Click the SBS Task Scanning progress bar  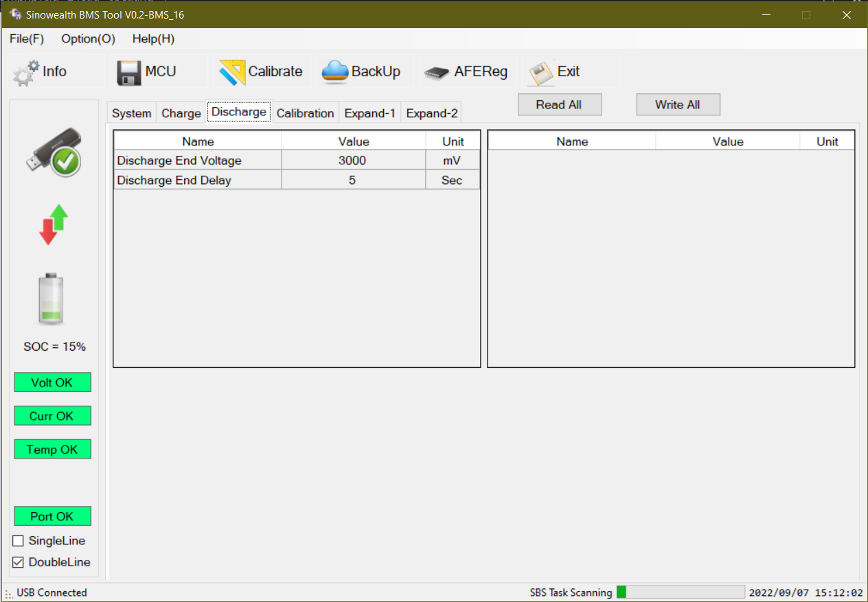pyautogui.click(x=680, y=592)
